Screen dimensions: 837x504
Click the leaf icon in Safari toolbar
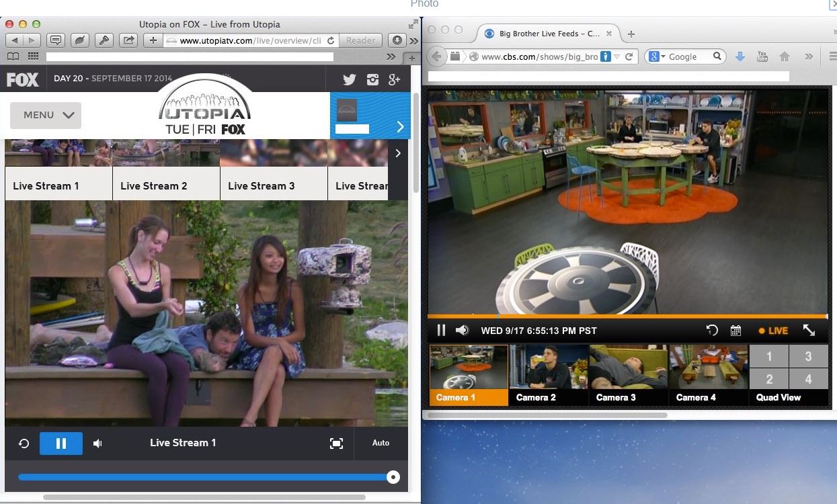[x=80, y=40]
